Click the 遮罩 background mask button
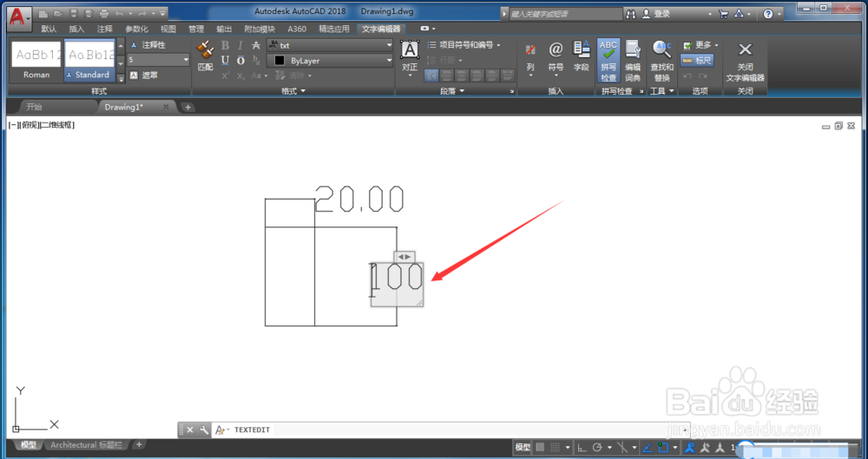 144,75
